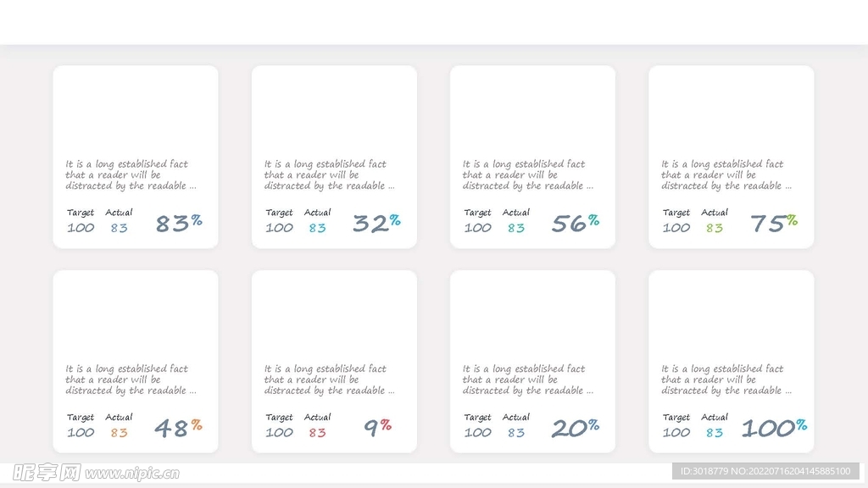The image size is (868, 488).
Task: Select the 20% percentage figure
Action: point(576,428)
